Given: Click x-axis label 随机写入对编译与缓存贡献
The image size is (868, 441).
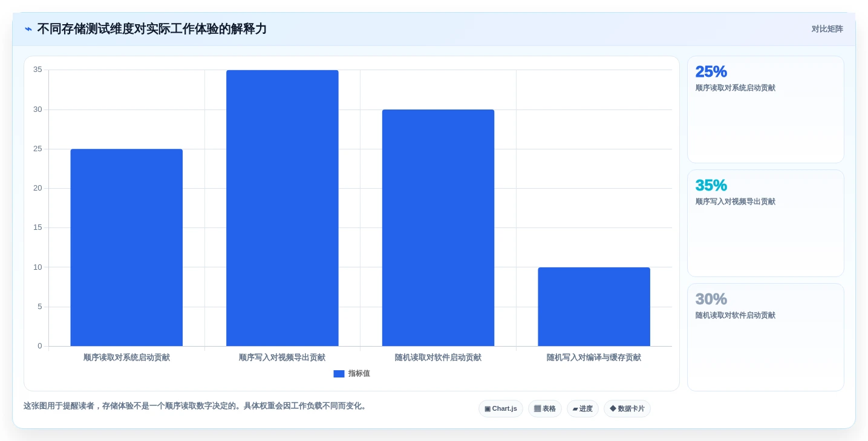Looking at the screenshot, I should (594, 358).
